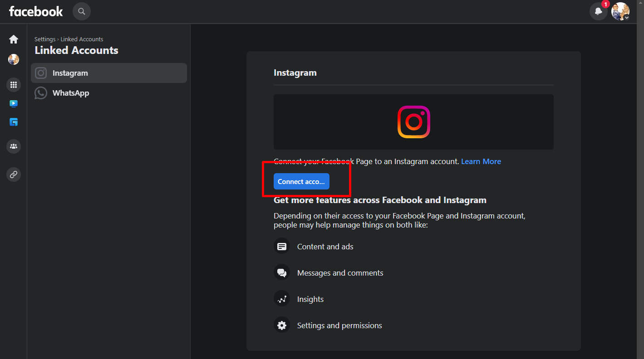Go to the Facebook Home icon
This screenshot has height=359, width=644.
pyautogui.click(x=14, y=39)
